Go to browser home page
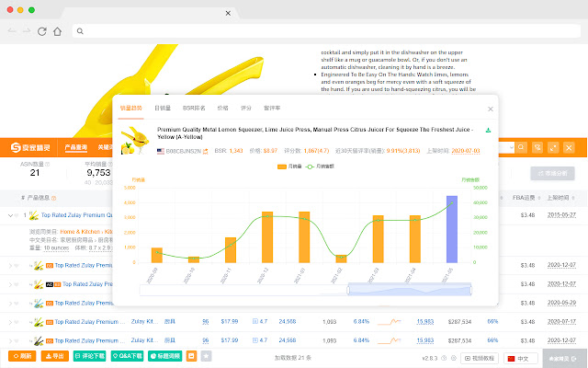Screen dimensions: 588x368 point(57,31)
